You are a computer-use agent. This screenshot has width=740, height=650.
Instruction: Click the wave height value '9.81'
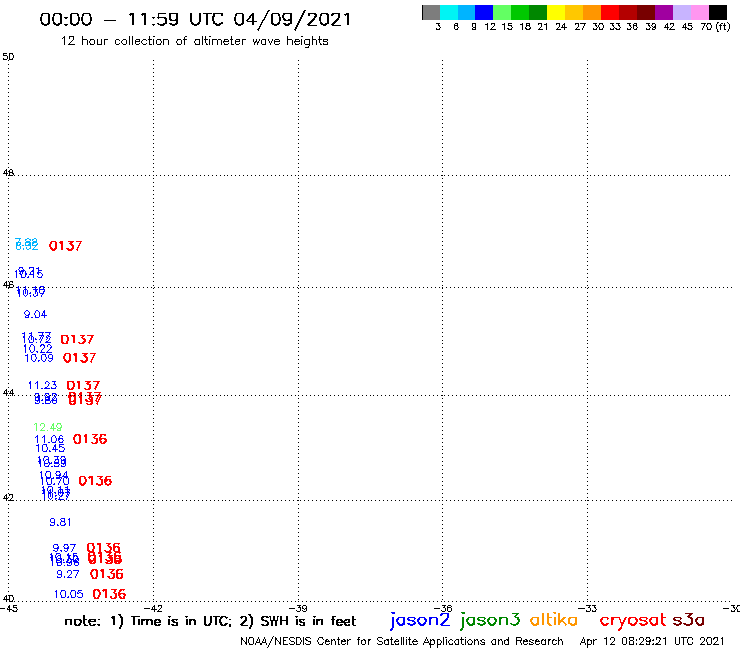(60, 522)
